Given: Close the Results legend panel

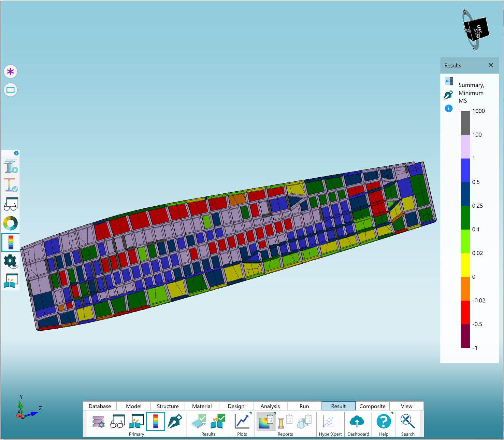Looking at the screenshot, I should 491,65.
